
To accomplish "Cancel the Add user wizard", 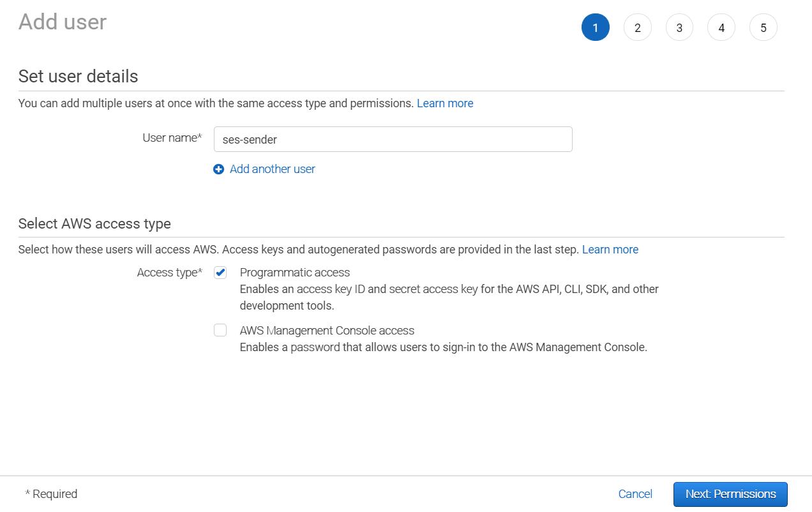I will [x=635, y=494].
